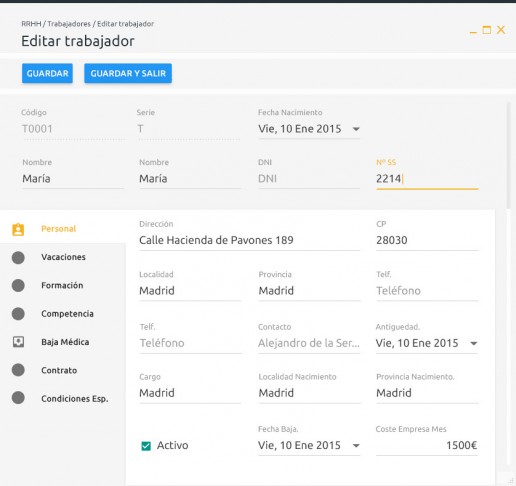
Task: Click the Trabajadores breadcrumb link
Action: (69, 24)
